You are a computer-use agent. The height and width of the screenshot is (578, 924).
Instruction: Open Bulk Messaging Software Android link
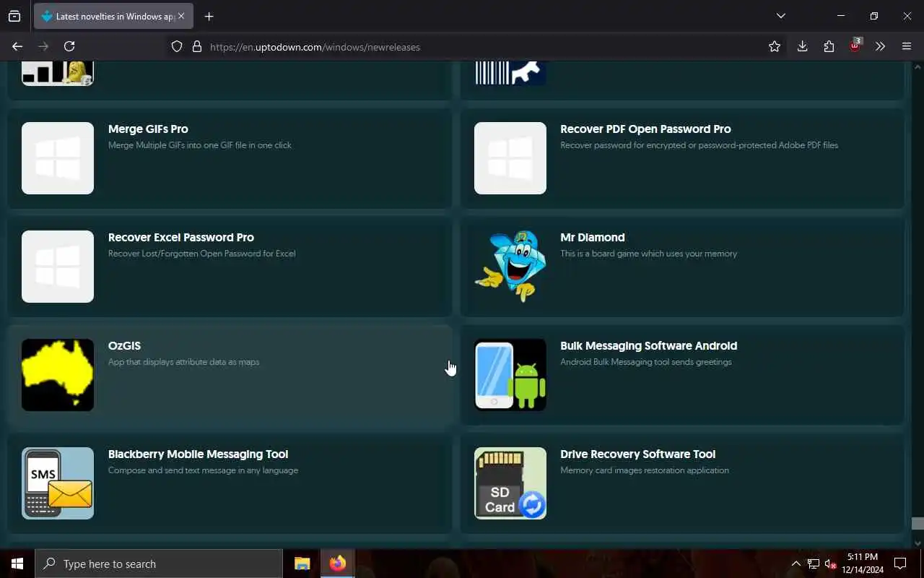648,345
